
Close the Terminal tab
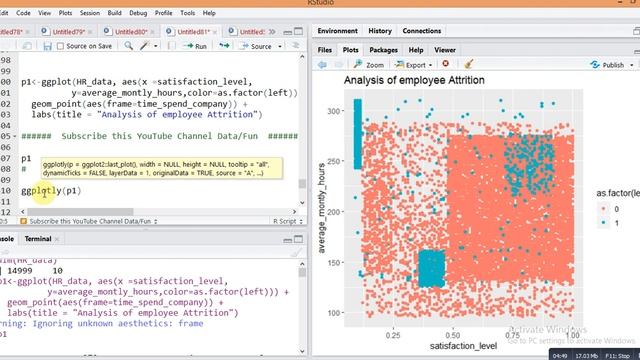pyautogui.click(x=57, y=239)
